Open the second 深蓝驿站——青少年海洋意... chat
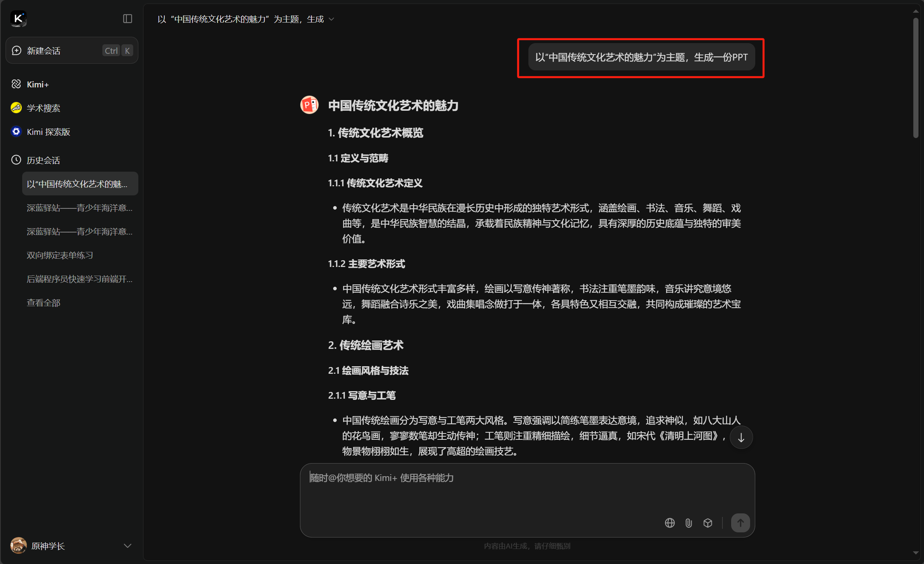Screen dimensions: 924x564 point(80,231)
